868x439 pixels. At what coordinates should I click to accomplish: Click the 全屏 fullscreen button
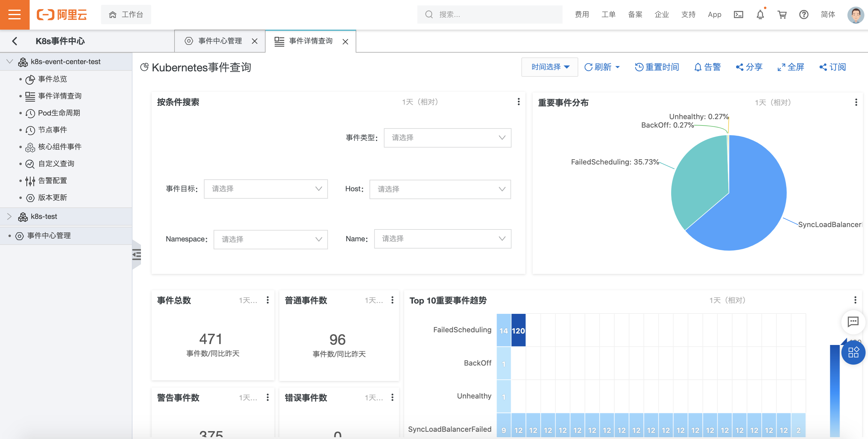click(x=791, y=67)
